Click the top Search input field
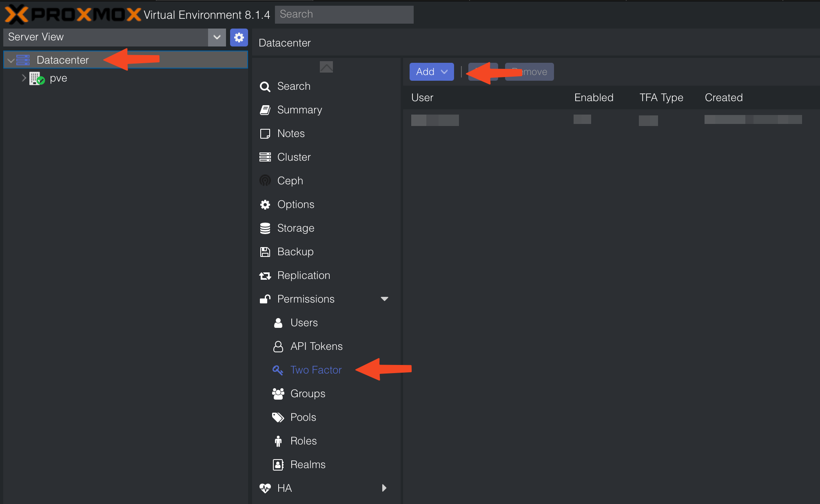 tap(344, 14)
